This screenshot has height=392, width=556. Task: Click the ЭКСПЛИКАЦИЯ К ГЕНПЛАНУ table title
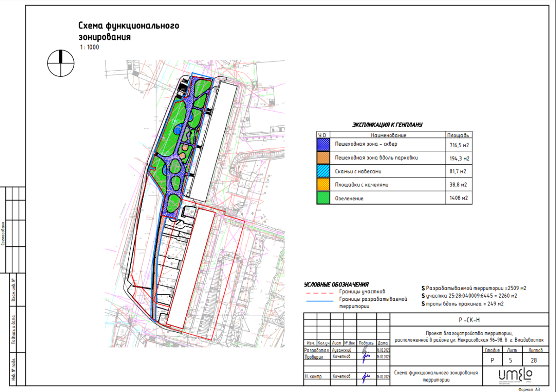pyautogui.click(x=387, y=125)
